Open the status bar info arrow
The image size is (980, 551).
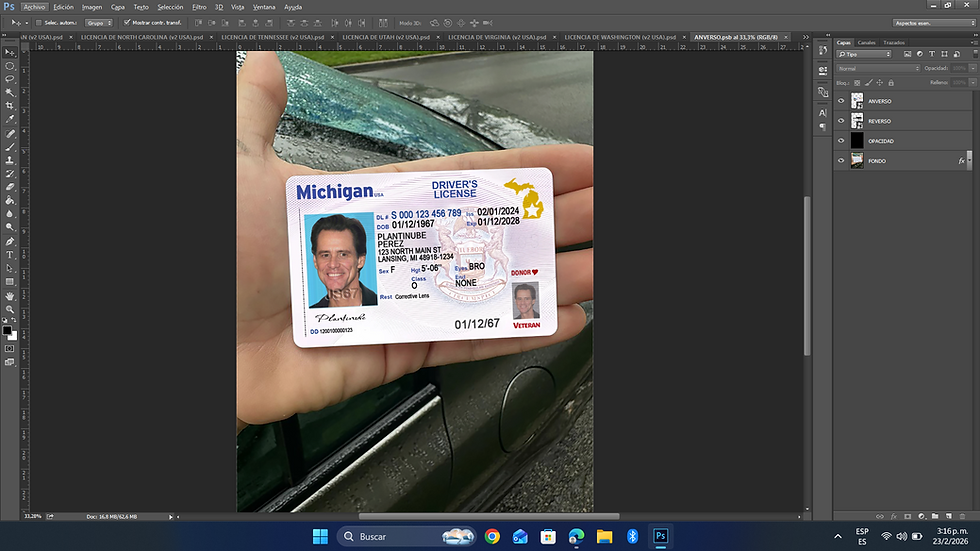click(x=170, y=517)
